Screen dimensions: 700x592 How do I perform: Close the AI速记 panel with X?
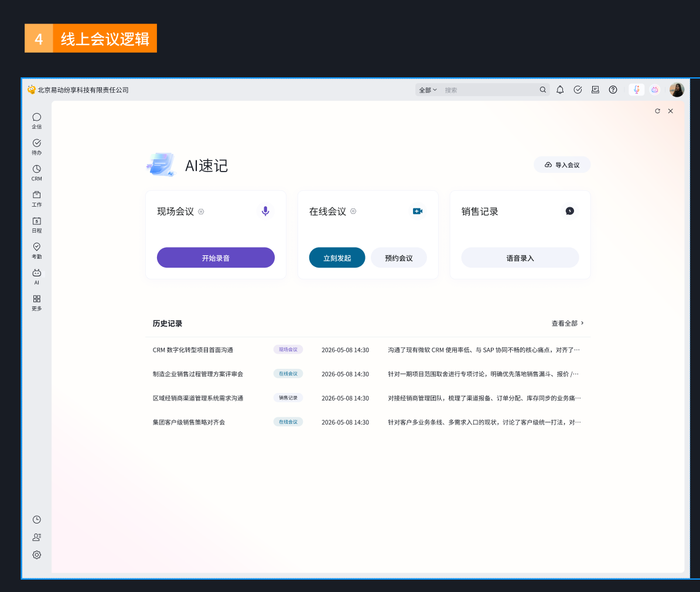[x=671, y=111]
